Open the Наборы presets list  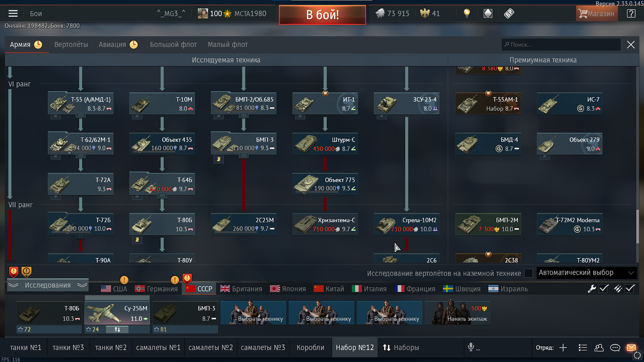click(x=401, y=348)
